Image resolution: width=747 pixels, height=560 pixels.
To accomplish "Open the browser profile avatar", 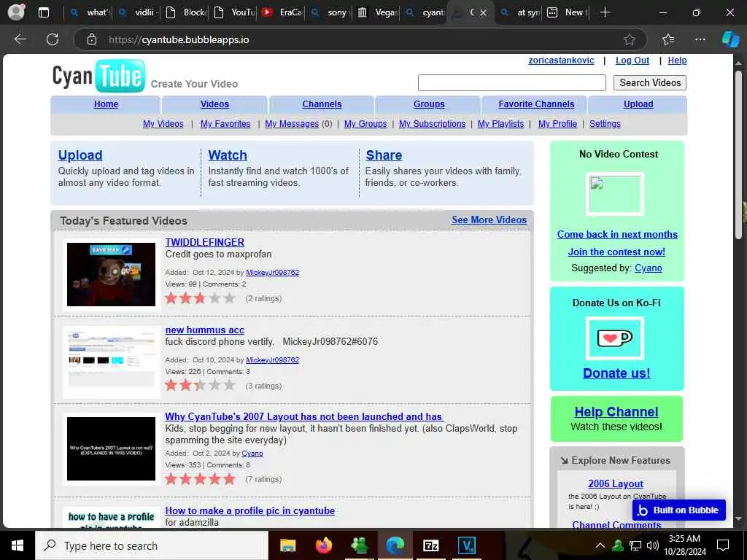I will pos(17,12).
